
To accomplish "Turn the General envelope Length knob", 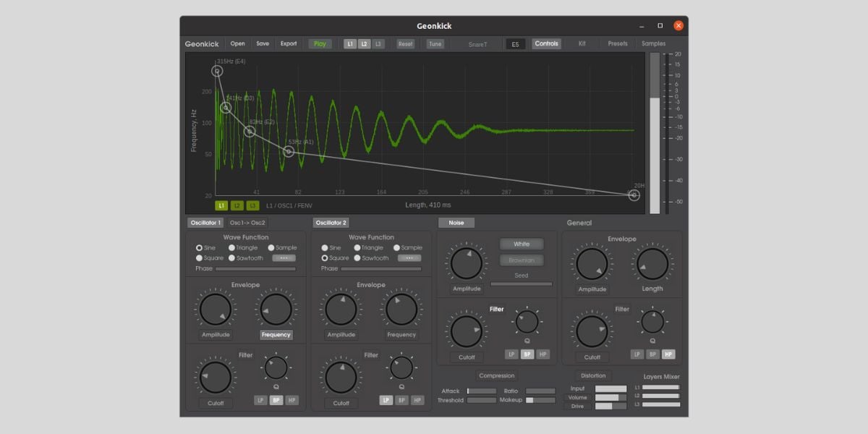I will point(652,263).
